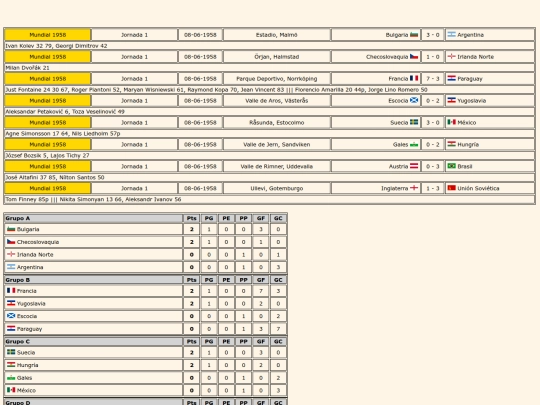Click the Austria flag in the match list

click(x=414, y=166)
